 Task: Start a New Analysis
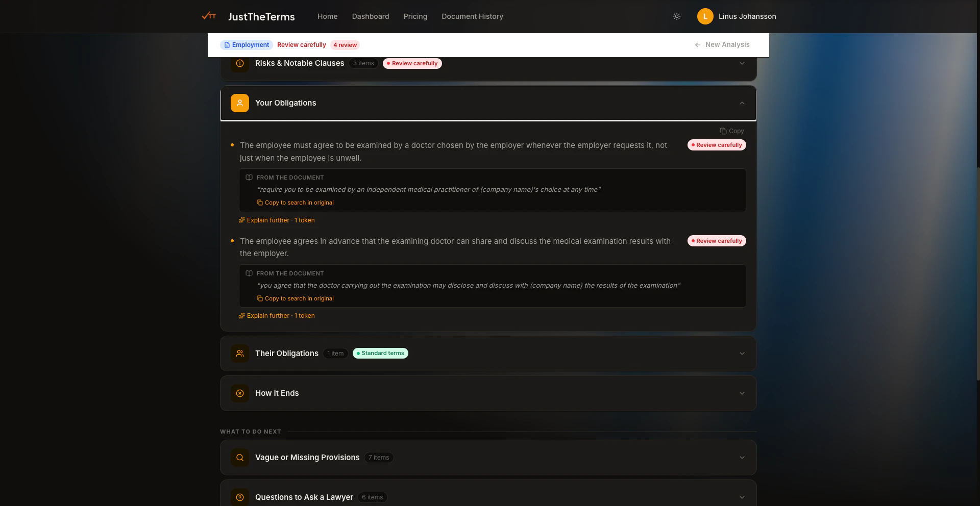[722, 45]
